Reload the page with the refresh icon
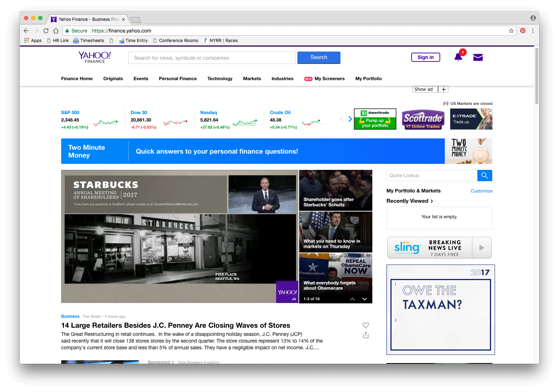559x392 pixels. pos(46,31)
